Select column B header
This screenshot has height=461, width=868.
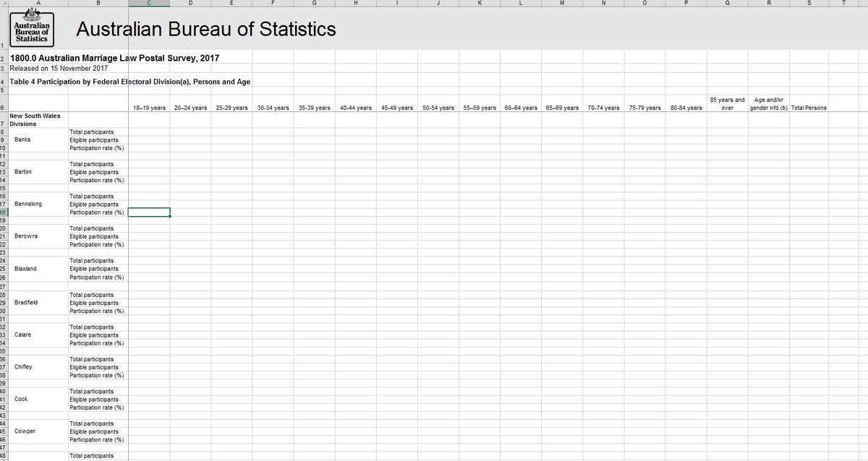coord(98,3)
